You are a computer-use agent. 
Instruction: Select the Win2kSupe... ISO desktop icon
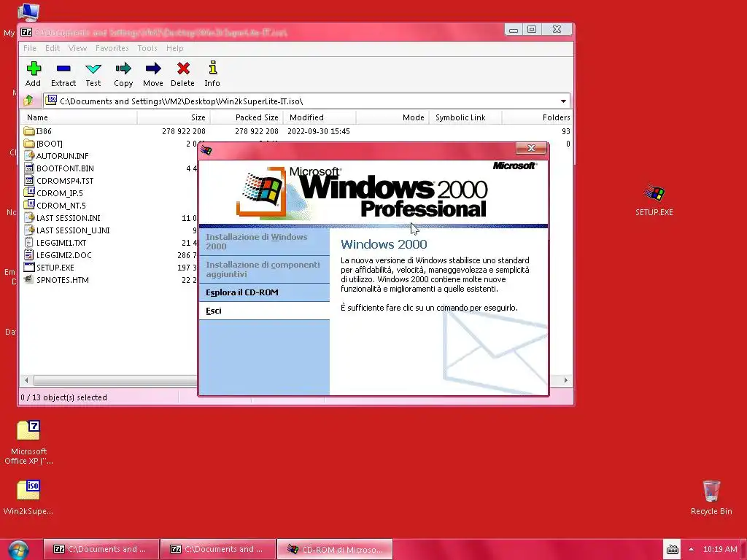[x=28, y=490]
